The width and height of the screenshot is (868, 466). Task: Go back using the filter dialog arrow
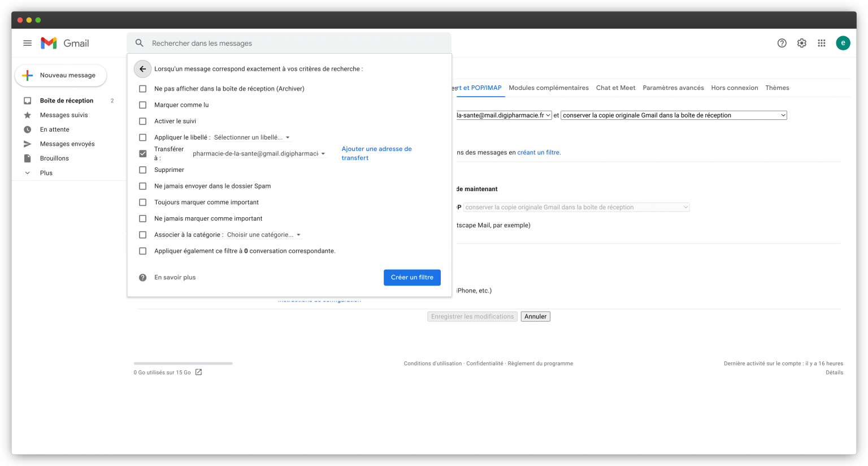coord(142,68)
